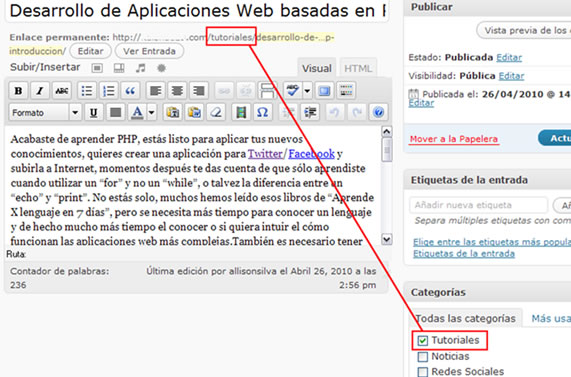The height and width of the screenshot is (377, 571).
Task: Paste from Word icon
Action: [194, 113]
